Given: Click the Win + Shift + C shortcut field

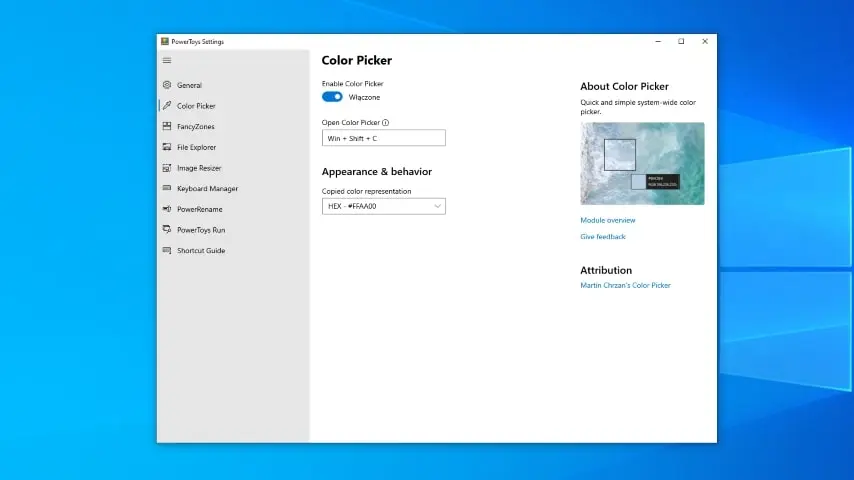Looking at the screenshot, I should click(383, 138).
